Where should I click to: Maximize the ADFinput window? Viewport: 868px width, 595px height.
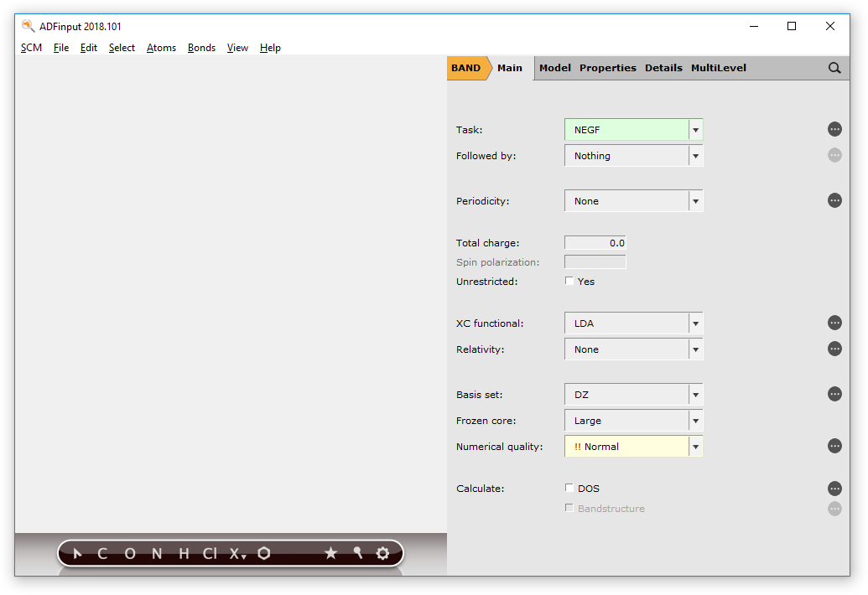tap(792, 26)
